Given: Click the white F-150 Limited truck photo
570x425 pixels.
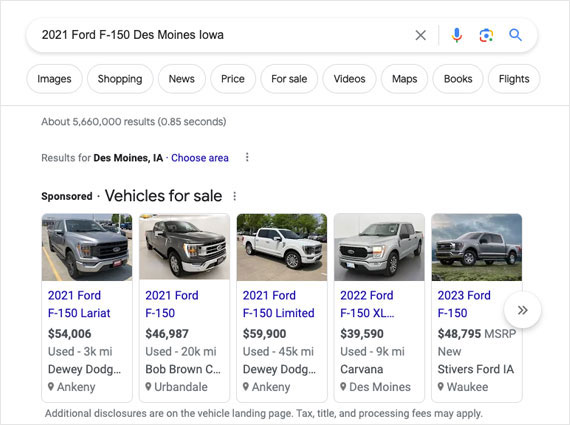Looking at the screenshot, I should click(282, 247).
